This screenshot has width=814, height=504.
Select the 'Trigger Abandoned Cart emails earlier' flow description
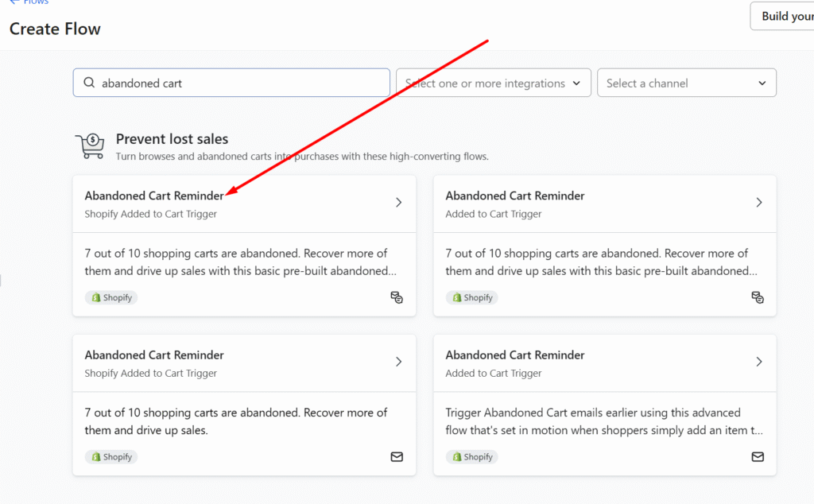[x=604, y=421]
